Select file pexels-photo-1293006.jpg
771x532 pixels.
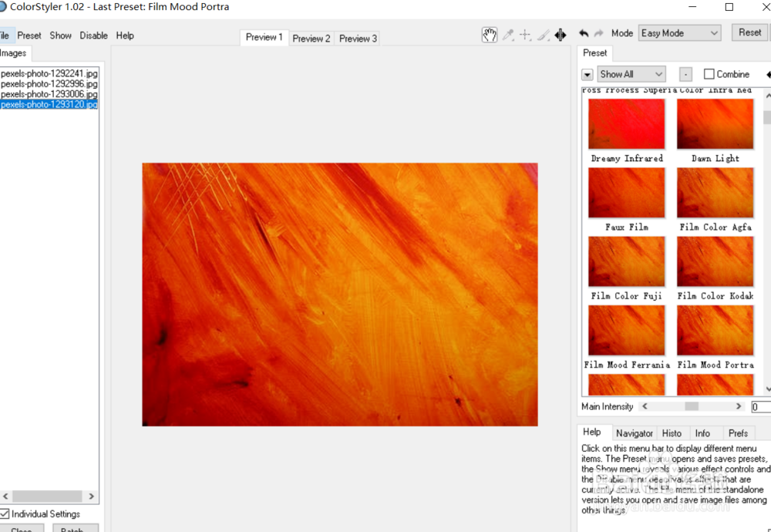(x=49, y=94)
